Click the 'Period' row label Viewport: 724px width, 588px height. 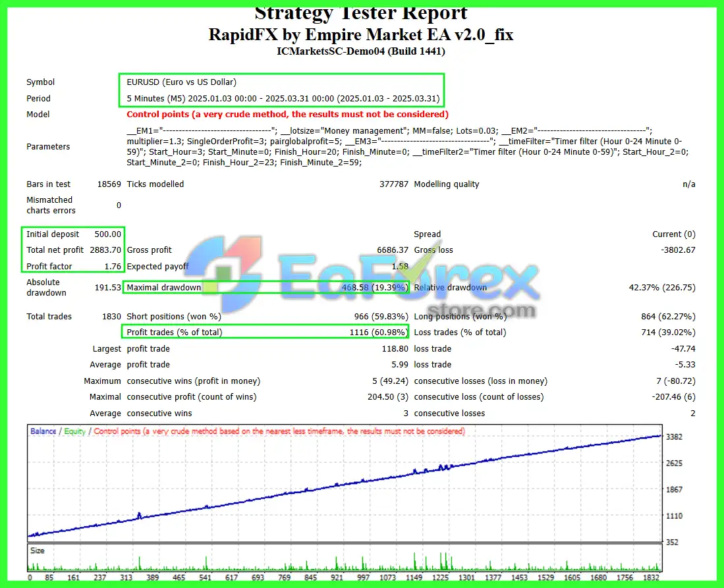click(38, 98)
